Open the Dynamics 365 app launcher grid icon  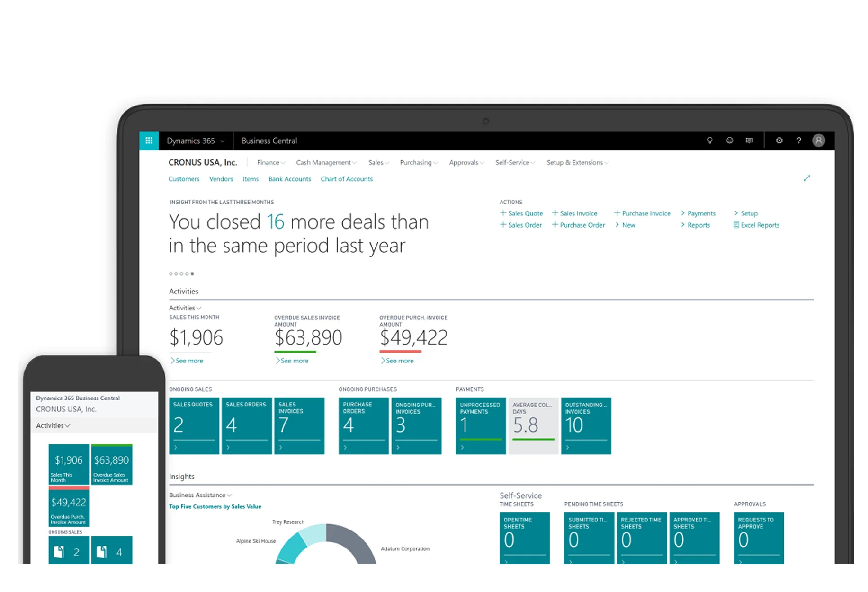(x=148, y=141)
